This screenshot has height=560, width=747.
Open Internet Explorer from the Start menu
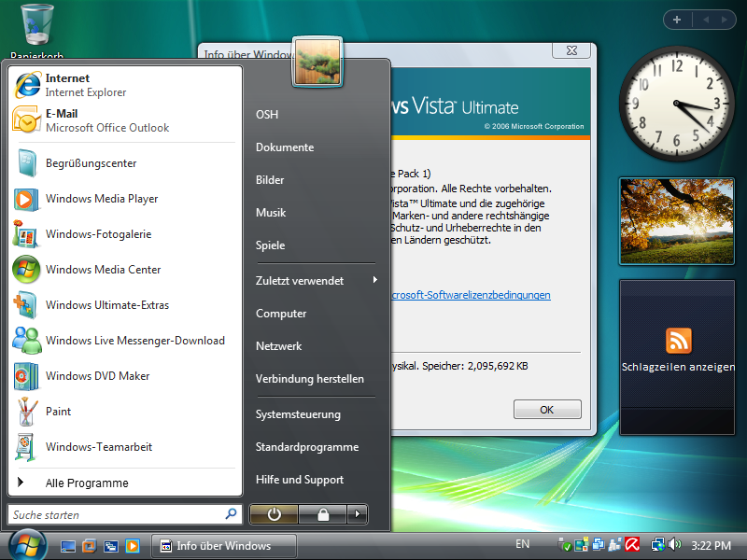pos(84,85)
